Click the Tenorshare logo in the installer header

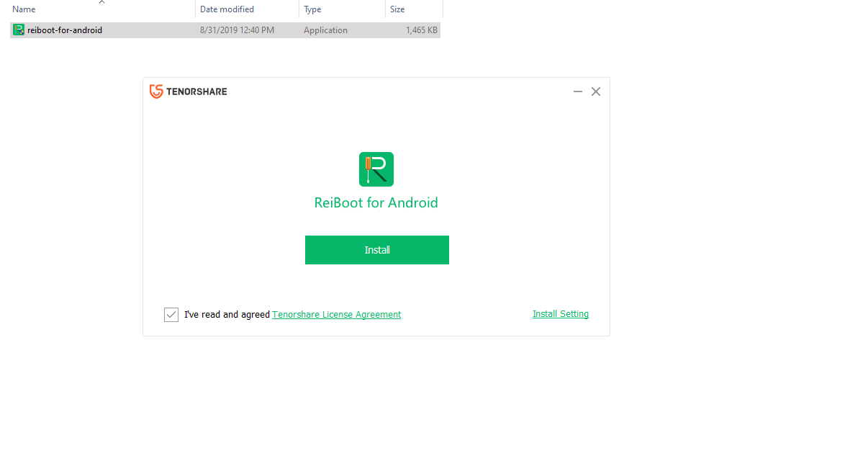point(188,91)
